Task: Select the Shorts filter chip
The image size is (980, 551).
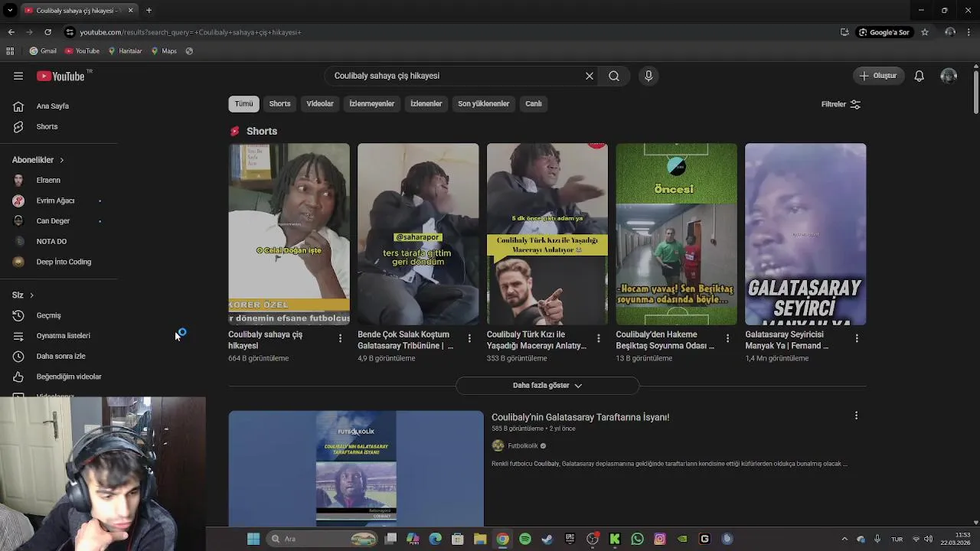Action: tap(279, 104)
